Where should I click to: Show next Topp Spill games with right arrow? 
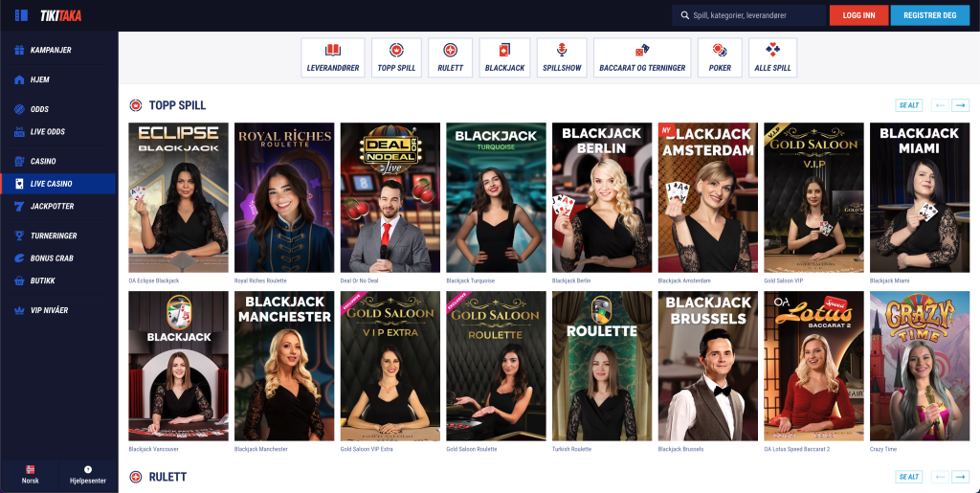pyautogui.click(x=961, y=105)
